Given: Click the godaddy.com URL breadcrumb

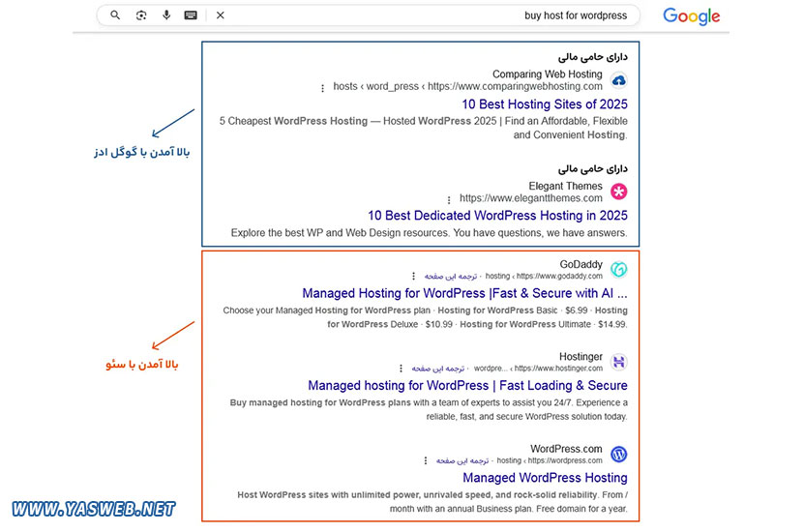Looking at the screenshot, I should [x=544, y=277].
